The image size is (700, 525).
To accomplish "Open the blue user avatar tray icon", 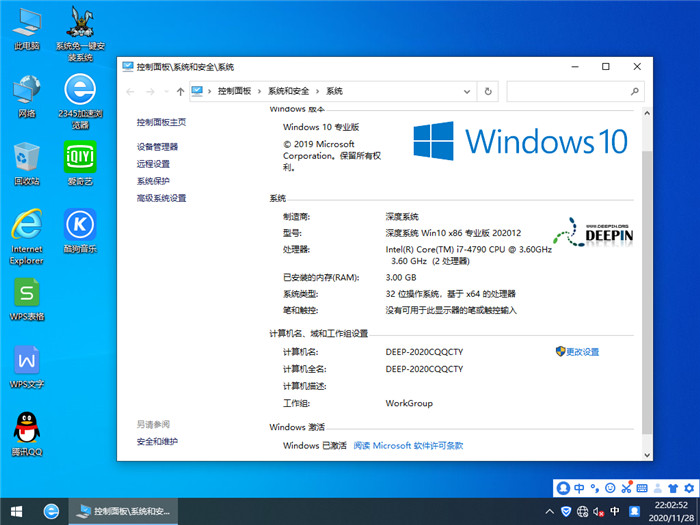I will [x=634, y=511].
